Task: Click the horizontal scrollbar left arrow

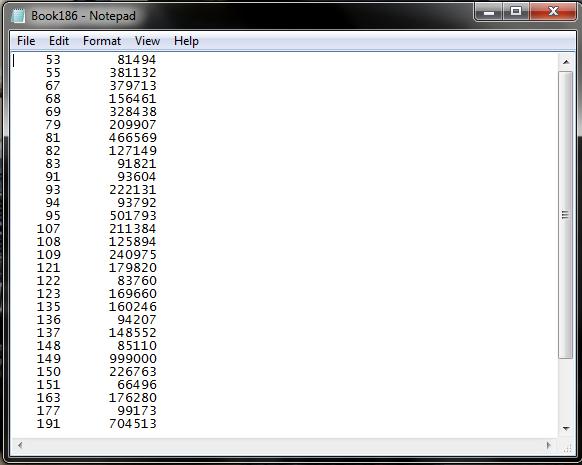Action: pyautogui.click(x=20, y=445)
